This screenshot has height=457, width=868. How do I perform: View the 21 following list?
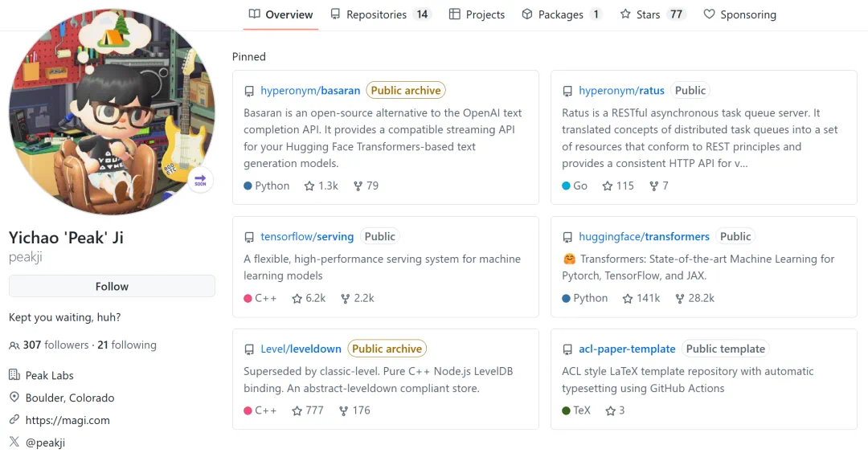[127, 345]
